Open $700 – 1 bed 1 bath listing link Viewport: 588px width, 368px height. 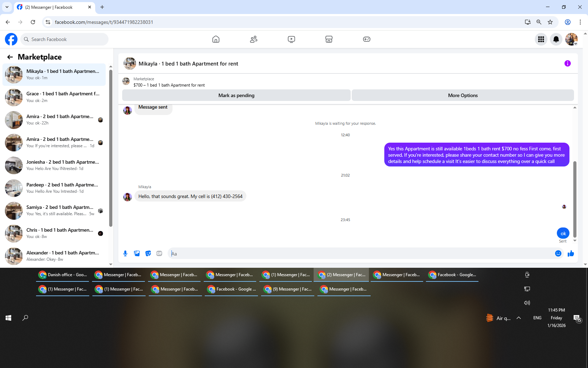coord(169,85)
